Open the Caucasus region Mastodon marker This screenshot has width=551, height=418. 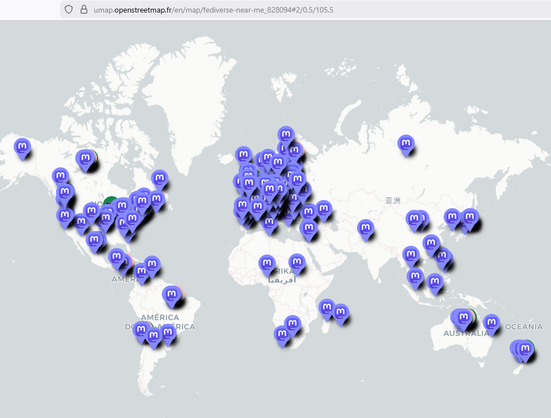click(x=324, y=211)
